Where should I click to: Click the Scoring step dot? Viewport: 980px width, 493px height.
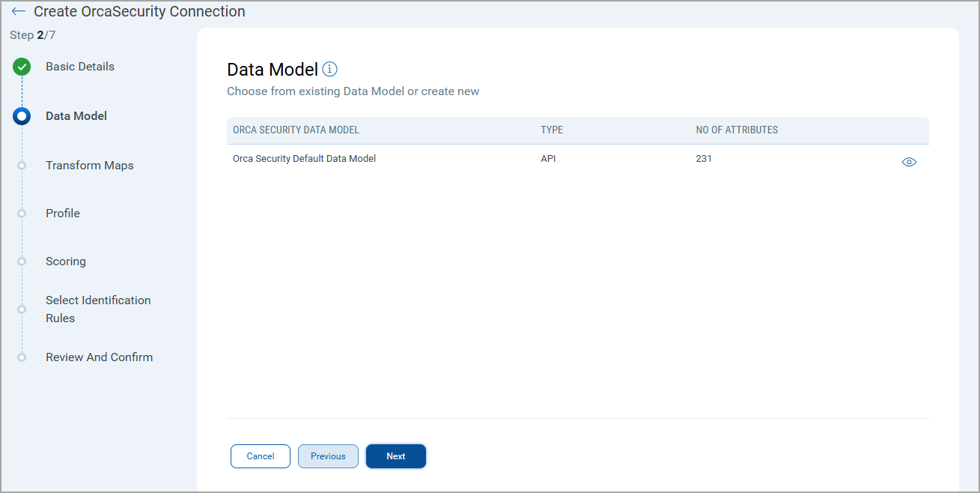pos(22,261)
